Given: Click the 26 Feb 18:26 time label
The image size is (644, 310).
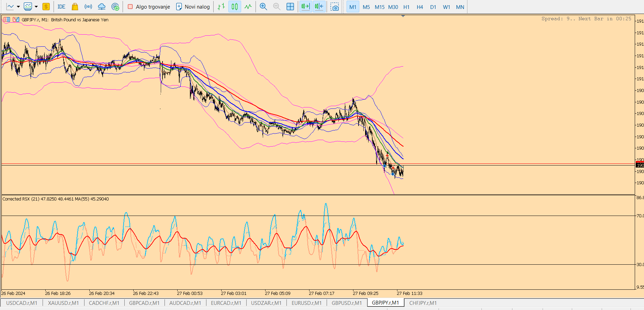Looking at the screenshot, I should point(58,293).
